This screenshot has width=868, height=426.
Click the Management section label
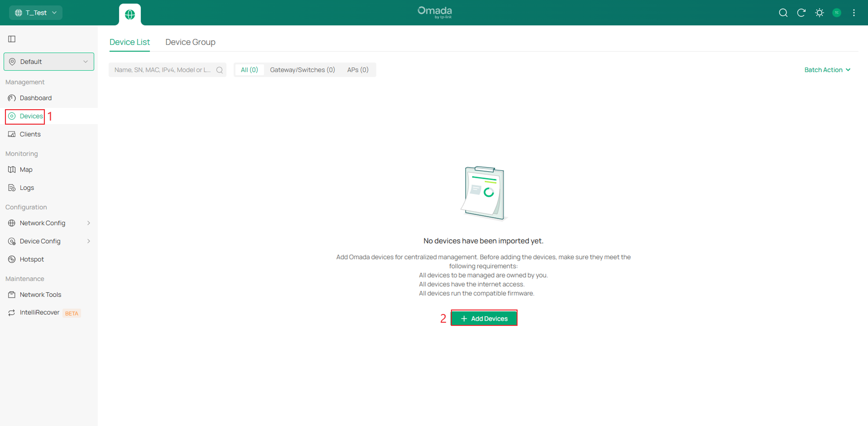click(25, 82)
